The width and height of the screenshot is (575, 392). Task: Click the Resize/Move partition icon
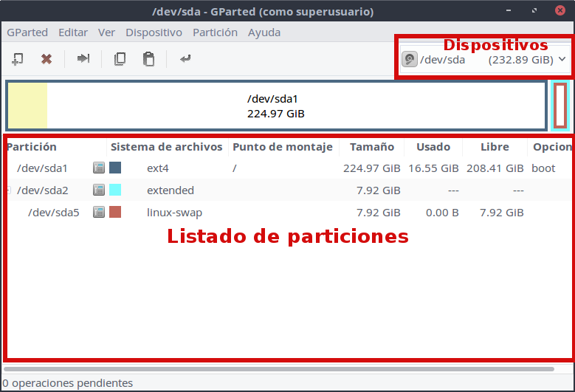click(83, 59)
